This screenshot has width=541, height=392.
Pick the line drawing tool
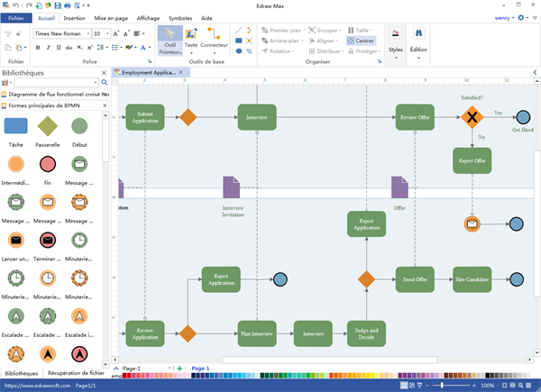click(238, 31)
